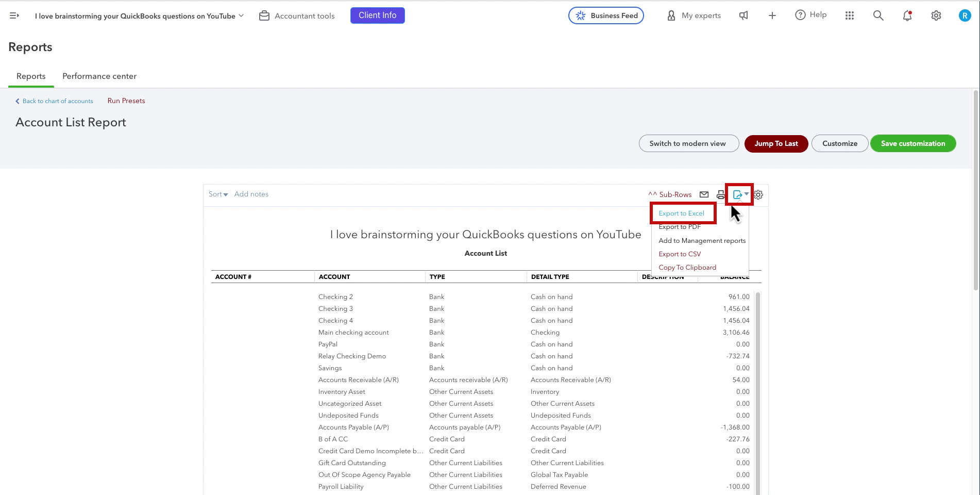This screenshot has width=980, height=495.
Task: Click the DETAIL TYPE column header
Action: [550, 277]
